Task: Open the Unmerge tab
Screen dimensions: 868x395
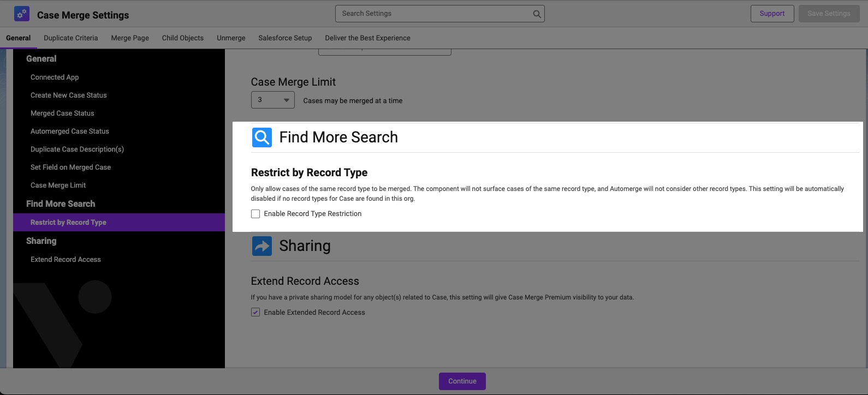Action: pos(231,38)
